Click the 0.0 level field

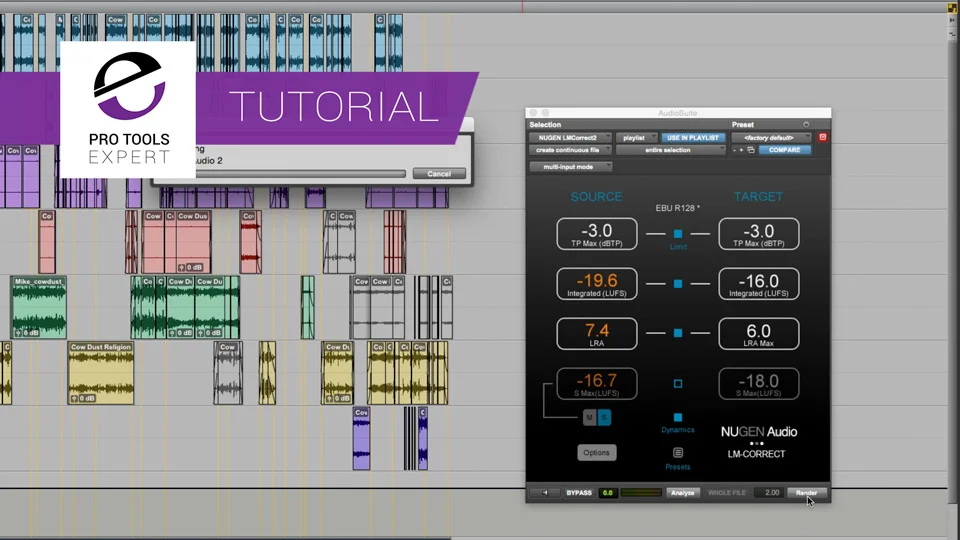click(x=607, y=492)
